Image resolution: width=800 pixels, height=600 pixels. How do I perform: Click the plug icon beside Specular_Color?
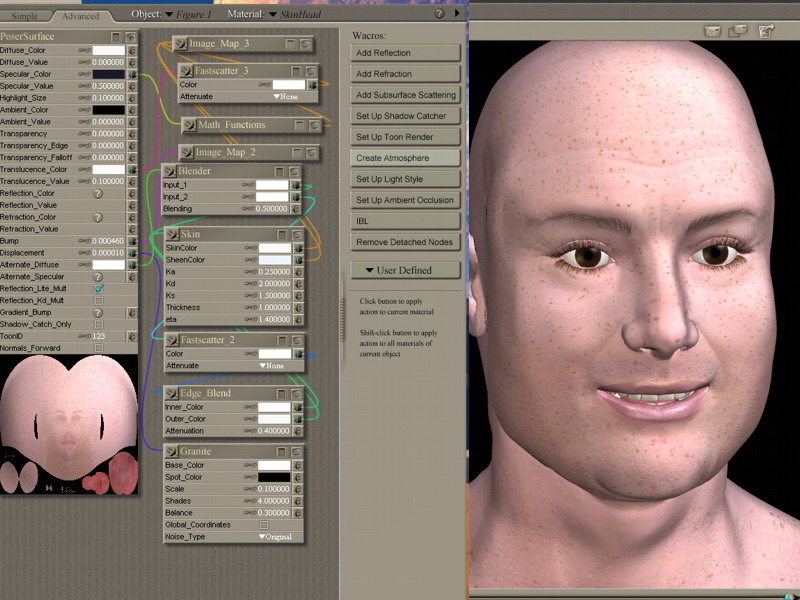(132, 74)
